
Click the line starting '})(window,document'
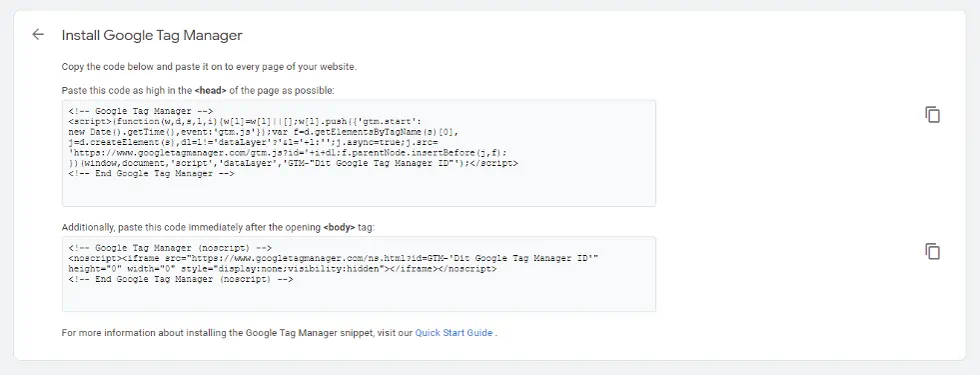(293, 163)
